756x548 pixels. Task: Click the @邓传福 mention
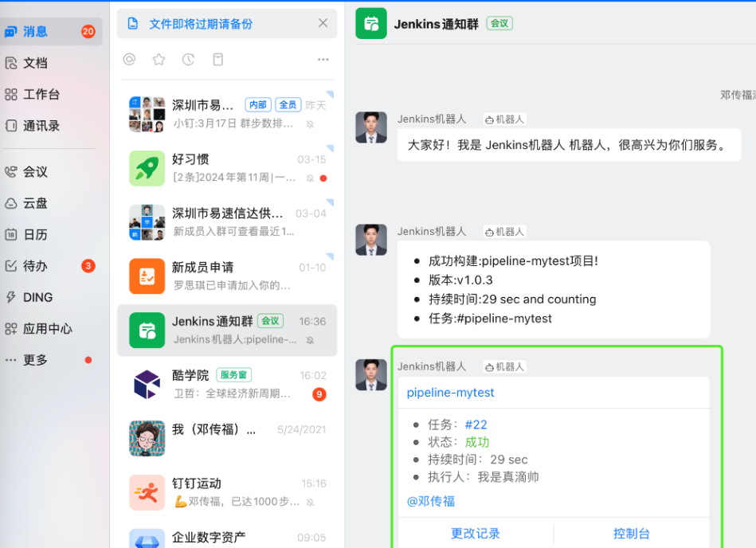click(x=430, y=501)
